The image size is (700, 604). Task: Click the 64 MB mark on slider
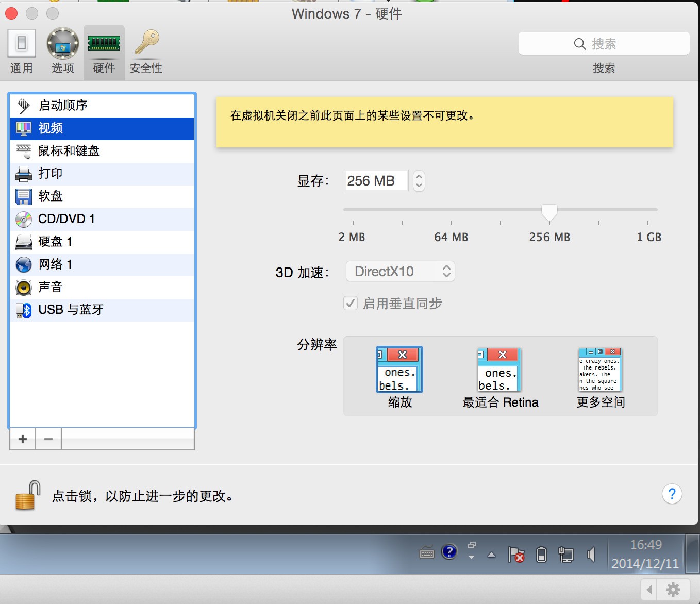tap(451, 237)
